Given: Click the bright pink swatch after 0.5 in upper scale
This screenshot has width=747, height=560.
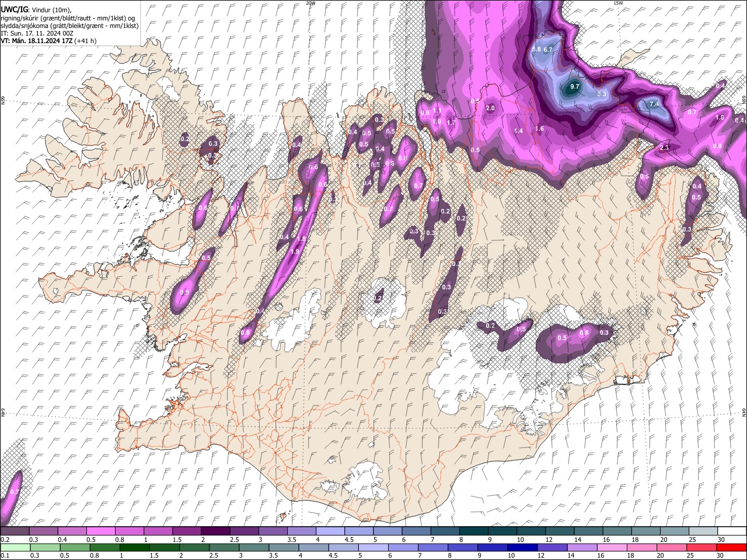Looking at the screenshot, I should (x=101, y=531).
